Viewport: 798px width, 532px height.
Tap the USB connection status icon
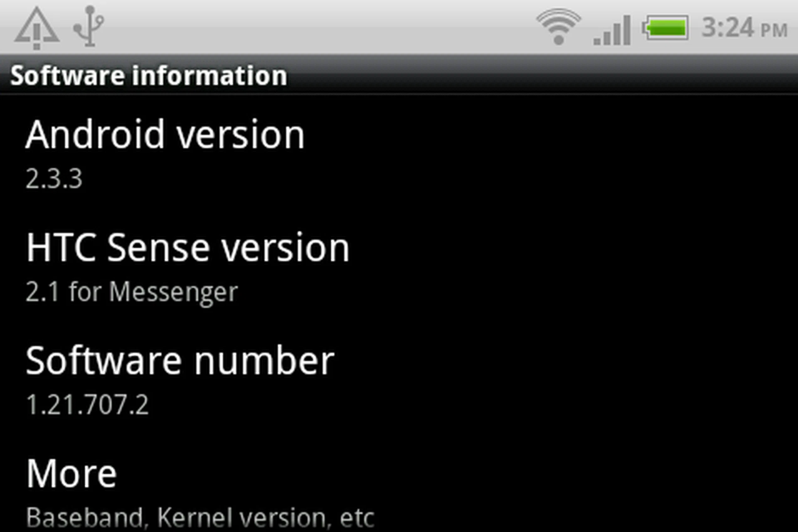[x=89, y=26]
